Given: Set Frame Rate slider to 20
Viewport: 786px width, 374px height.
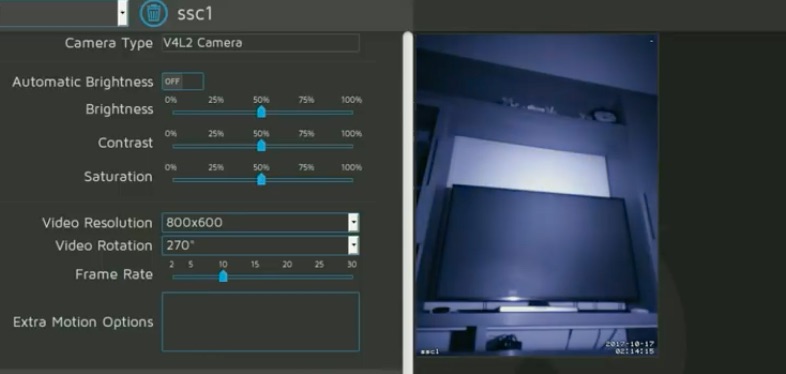Looking at the screenshot, I should (287, 277).
